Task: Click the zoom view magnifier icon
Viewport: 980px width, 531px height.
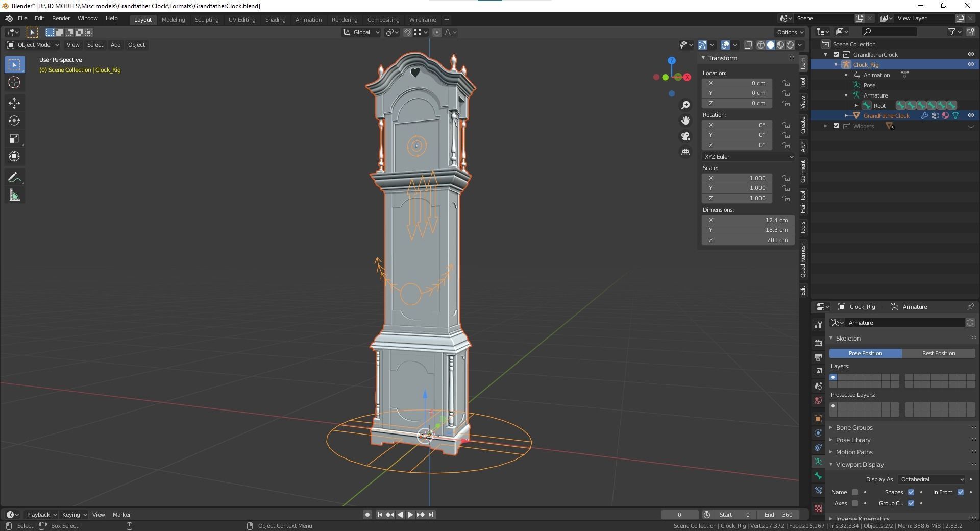Action: [x=685, y=105]
